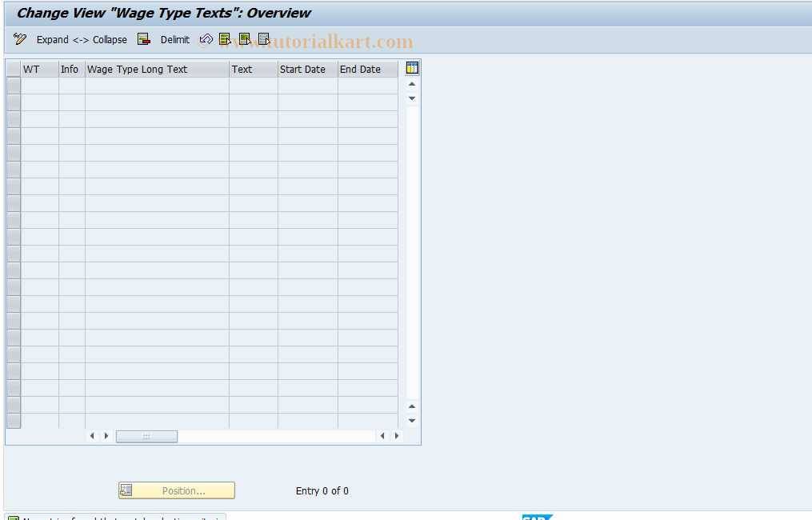Click the Deselect All icon
The image size is (812, 520).
264,39
